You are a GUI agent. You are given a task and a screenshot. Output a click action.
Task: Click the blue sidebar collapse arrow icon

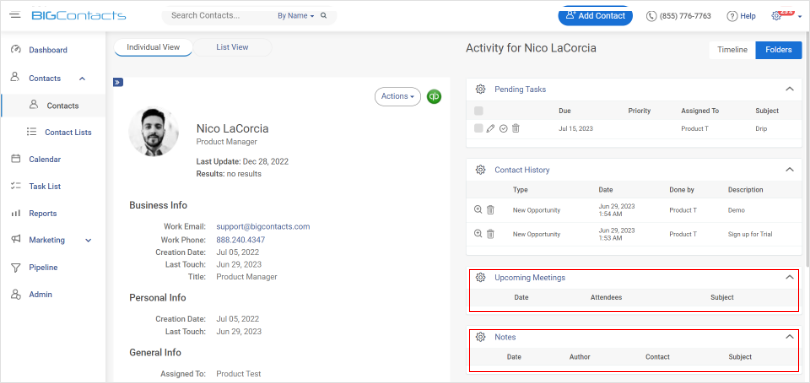click(x=118, y=82)
